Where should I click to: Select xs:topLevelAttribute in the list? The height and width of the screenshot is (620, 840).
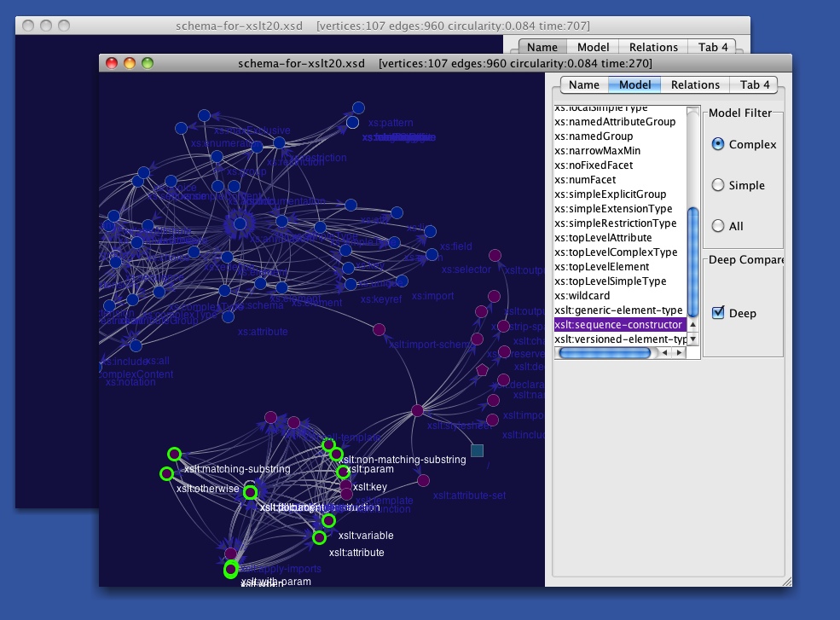click(620, 237)
